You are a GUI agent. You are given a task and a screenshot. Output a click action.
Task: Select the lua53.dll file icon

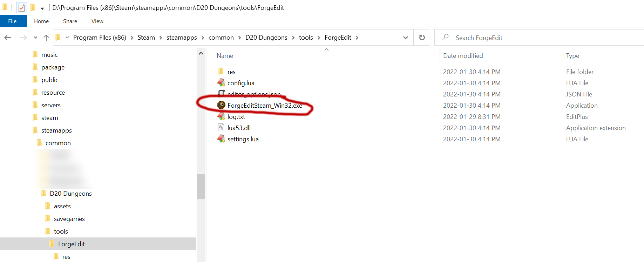pyautogui.click(x=221, y=128)
